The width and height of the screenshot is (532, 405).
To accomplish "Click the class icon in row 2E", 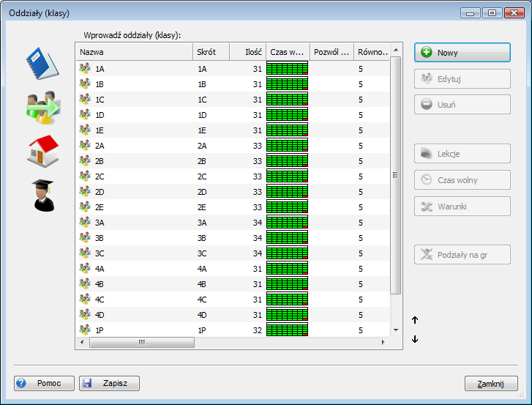I will tap(85, 207).
